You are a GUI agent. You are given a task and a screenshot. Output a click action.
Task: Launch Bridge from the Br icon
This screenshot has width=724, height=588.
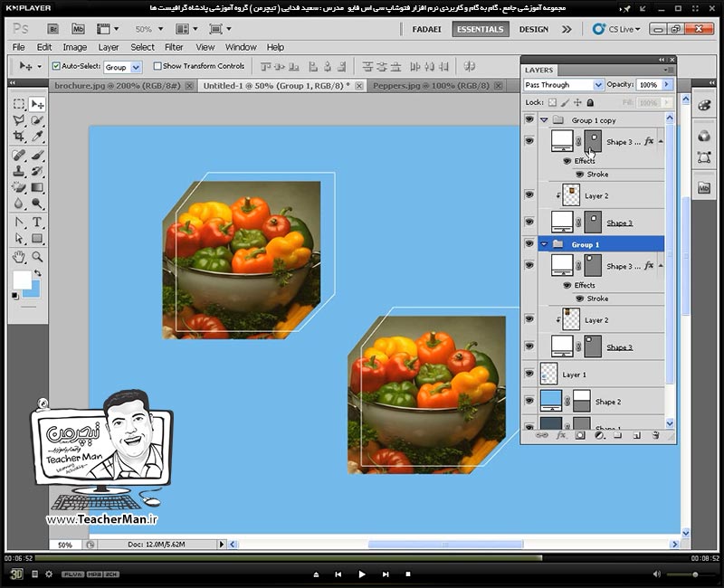[x=53, y=29]
